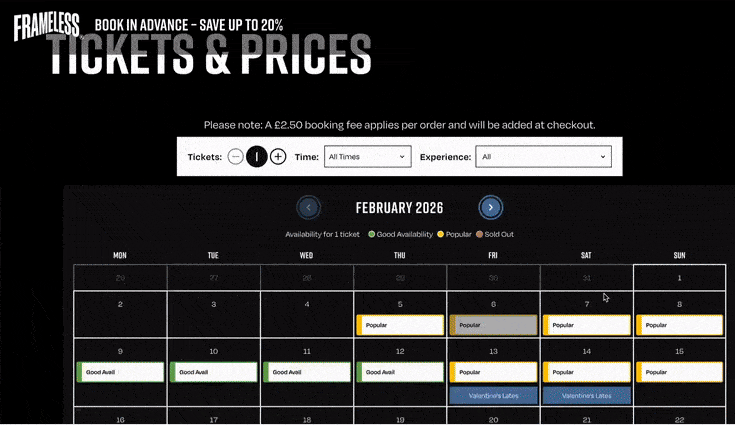The image size is (735, 425).
Task: Click the Frameless logo
Action: tap(47, 23)
